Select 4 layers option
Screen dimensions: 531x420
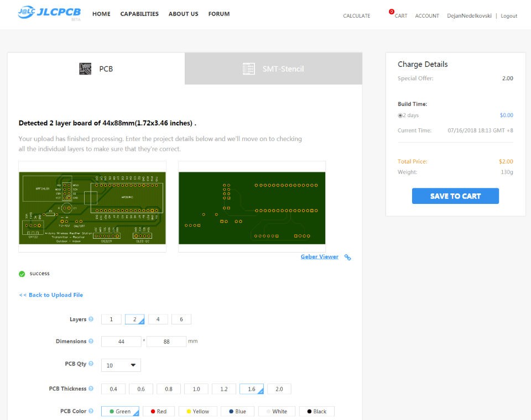[x=158, y=319]
